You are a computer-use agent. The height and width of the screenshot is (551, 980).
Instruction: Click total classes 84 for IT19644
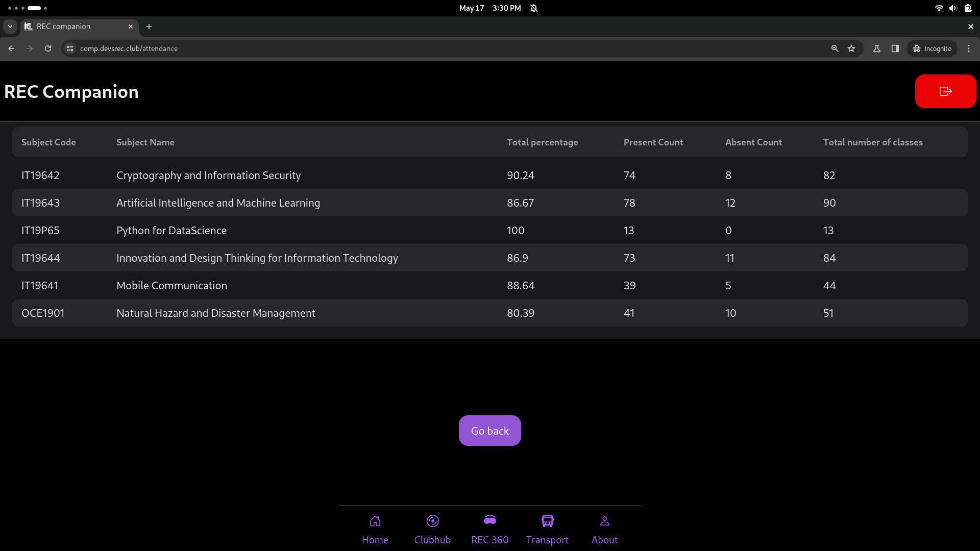click(829, 258)
